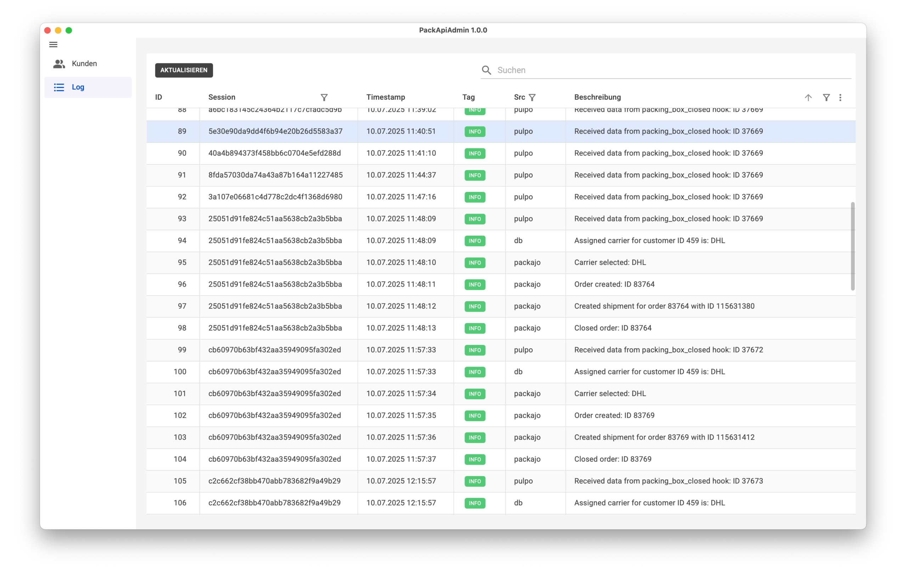Sort by Session column header
The height and width of the screenshot is (588, 907).
(222, 97)
